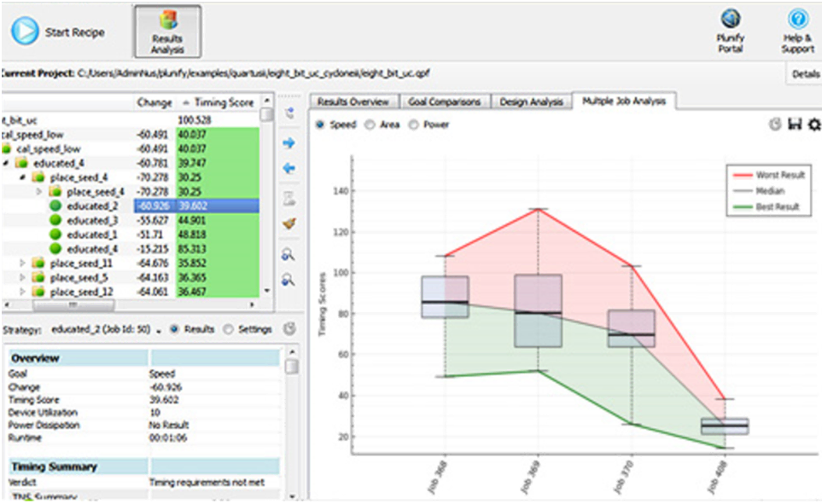
Task: Open the Strategy educated_2 dropdown
Action: [159, 329]
